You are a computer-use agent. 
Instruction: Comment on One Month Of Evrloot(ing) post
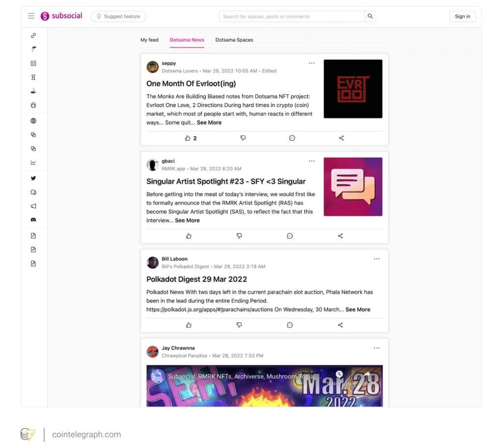(292, 138)
